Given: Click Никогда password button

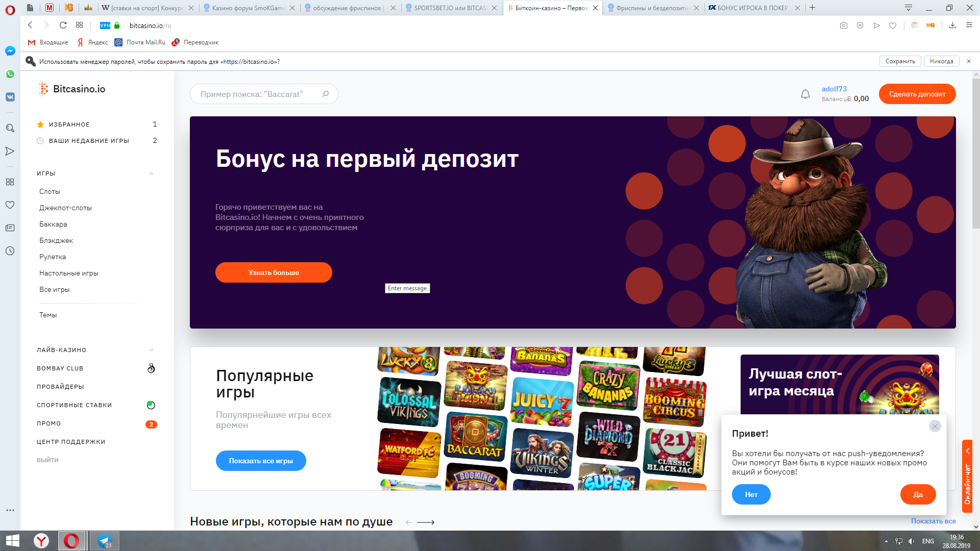Looking at the screenshot, I should pos(941,61).
